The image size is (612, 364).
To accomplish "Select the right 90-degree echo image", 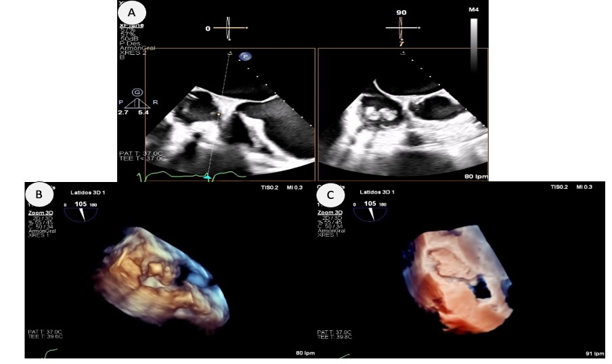I will 403,114.
